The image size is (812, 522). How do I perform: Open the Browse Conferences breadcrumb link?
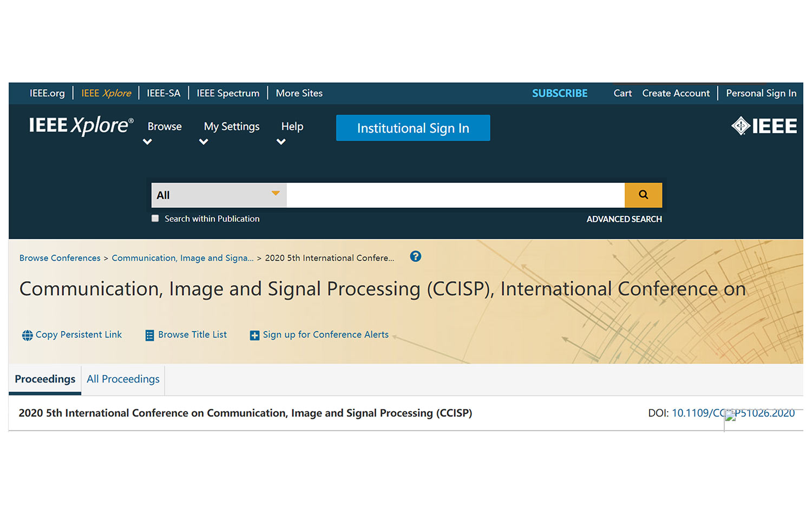[60, 258]
